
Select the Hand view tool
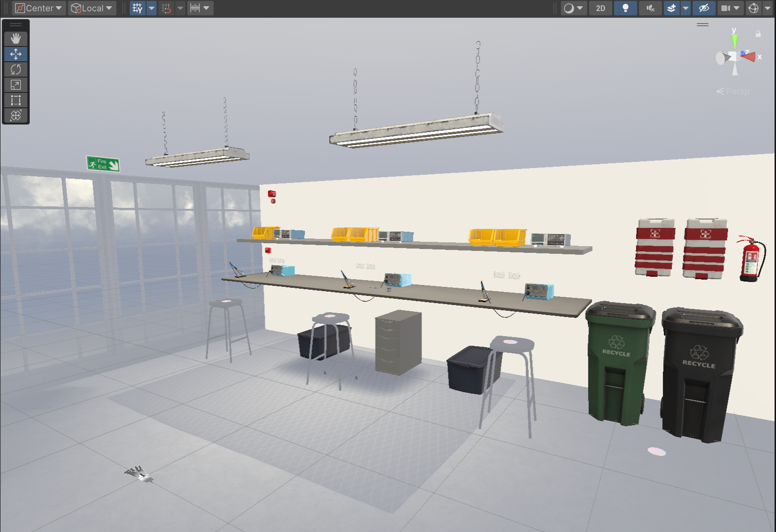coord(16,39)
